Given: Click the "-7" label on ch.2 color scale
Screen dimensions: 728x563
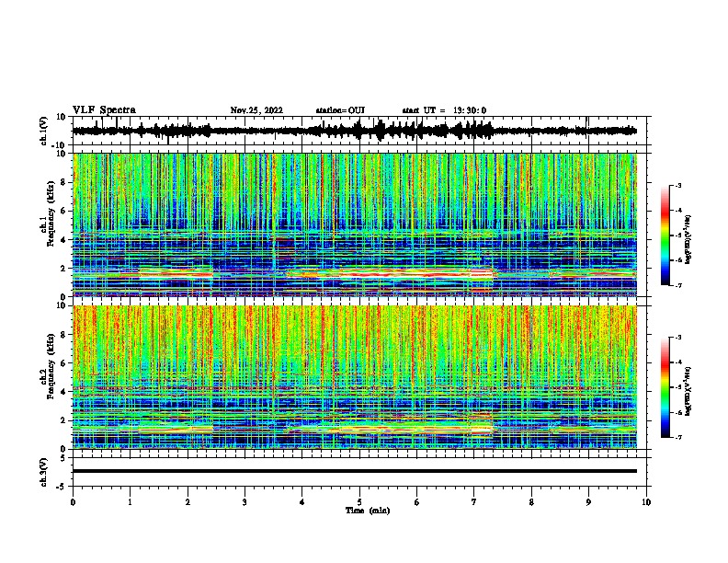Looking at the screenshot, I should 677,438.
